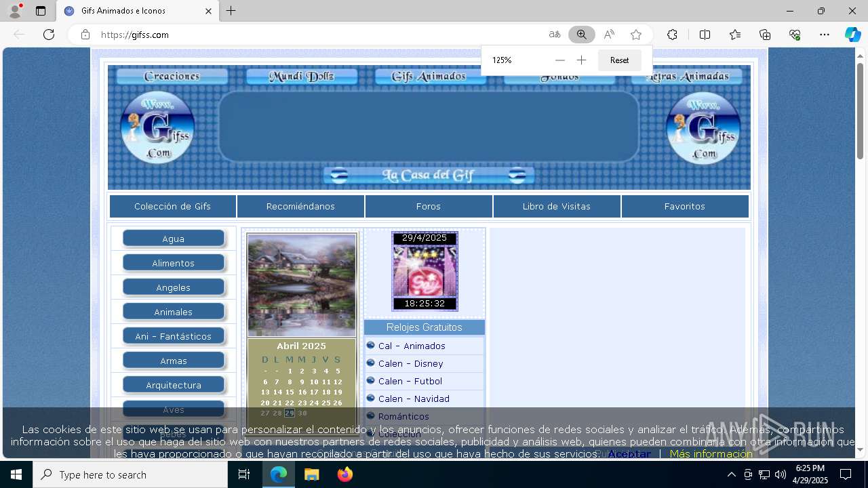Toggle split screen view
The width and height of the screenshot is (868, 488).
tap(705, 35)
